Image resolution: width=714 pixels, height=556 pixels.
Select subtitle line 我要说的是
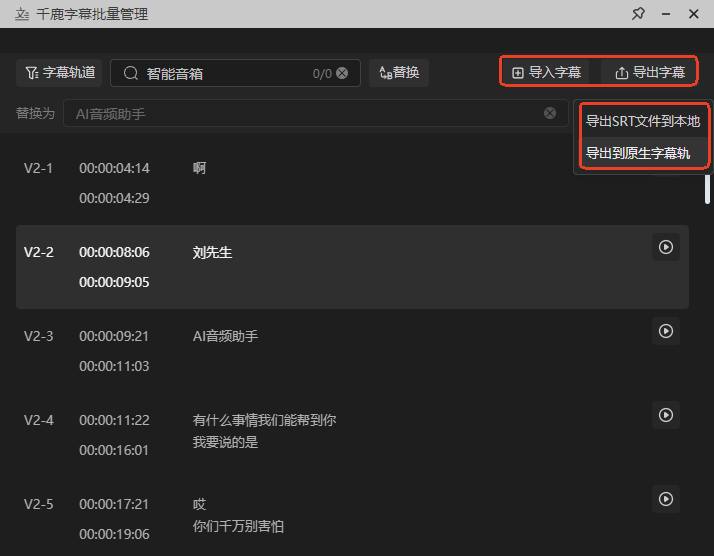pyautogui.click(x=225, y=442)
